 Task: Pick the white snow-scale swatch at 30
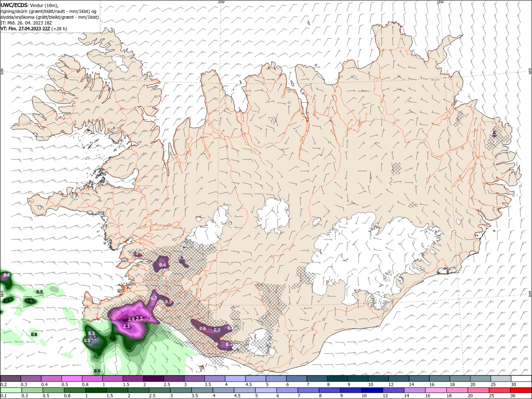point(522,379)
